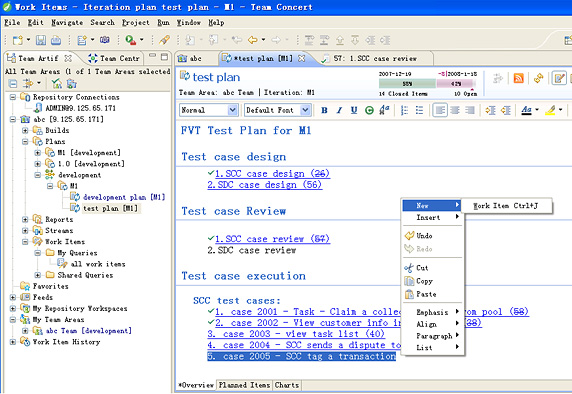Open the case 2003 view task list link

click(296, 334)
